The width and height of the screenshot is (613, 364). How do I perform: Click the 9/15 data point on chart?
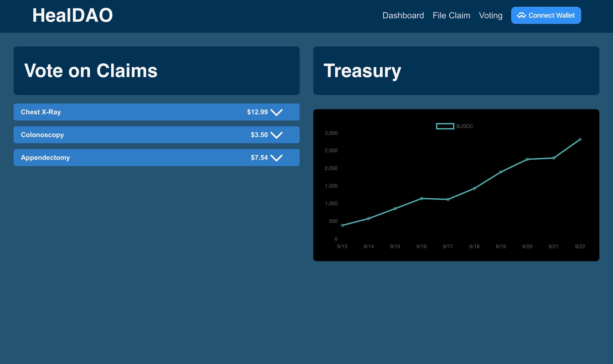395,209
